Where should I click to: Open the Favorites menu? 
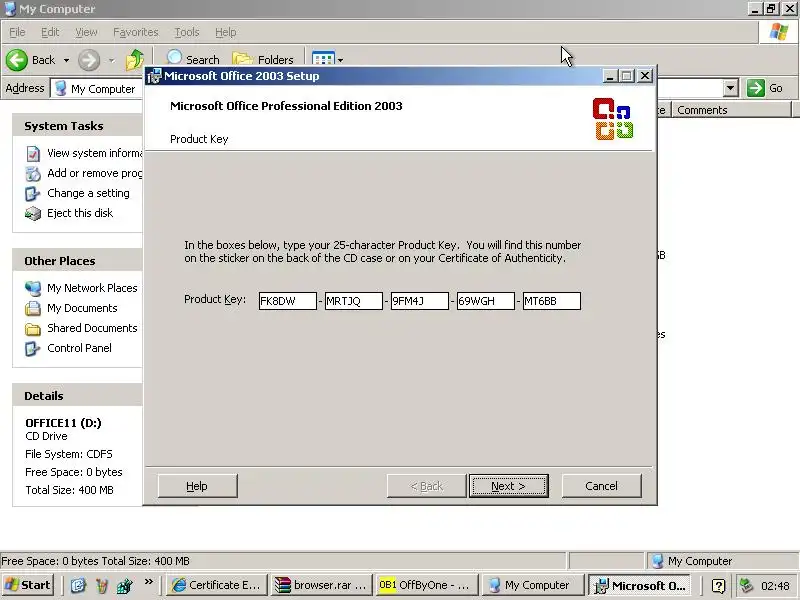136,32
